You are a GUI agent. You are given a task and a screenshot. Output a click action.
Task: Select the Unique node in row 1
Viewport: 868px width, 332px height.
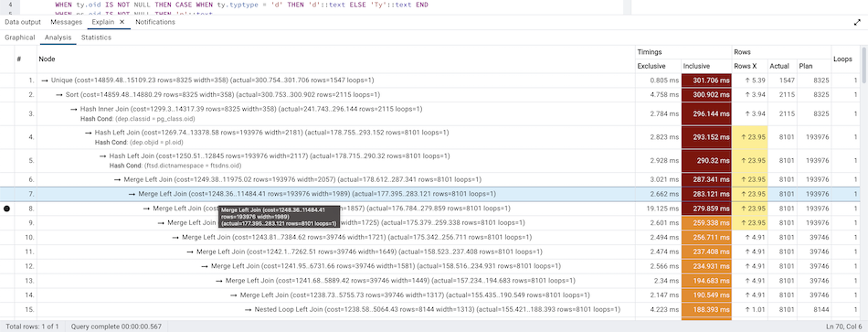[335, 80]
